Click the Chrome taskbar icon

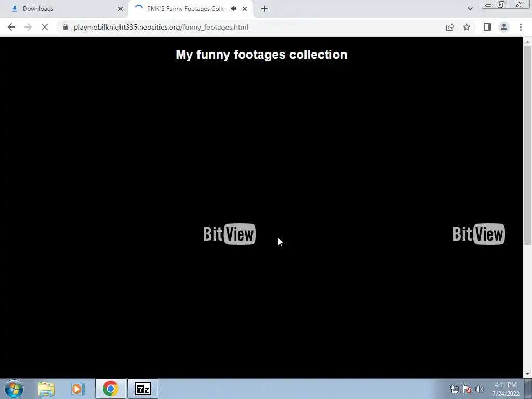click(110, 389)
